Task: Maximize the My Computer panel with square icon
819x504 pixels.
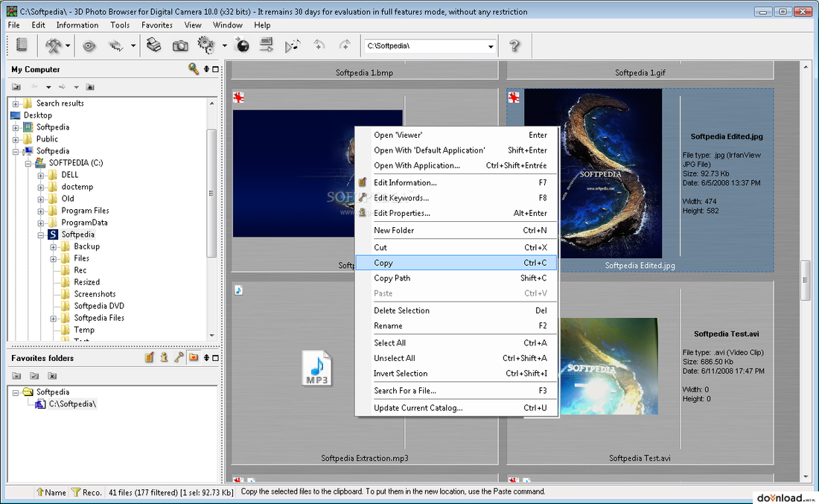Action: tap(215, 69)
